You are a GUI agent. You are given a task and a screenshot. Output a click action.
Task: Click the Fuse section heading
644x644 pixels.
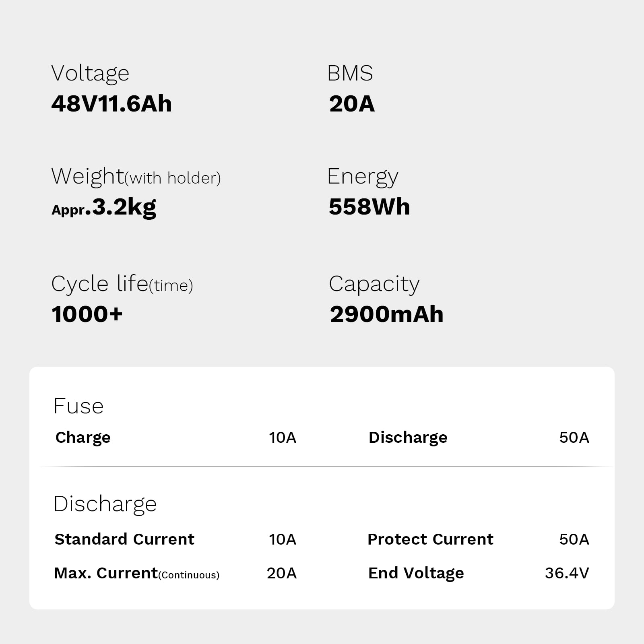tap(78, 406)
